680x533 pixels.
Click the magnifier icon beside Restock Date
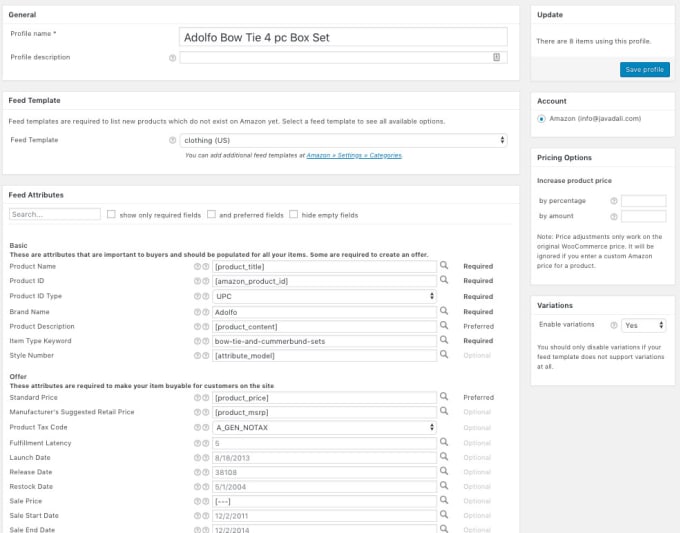(444, 485)
